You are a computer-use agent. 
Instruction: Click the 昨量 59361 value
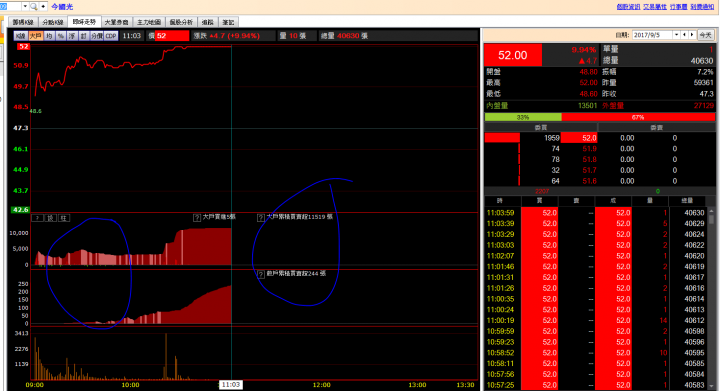pyautogui.click(x=704, y=83)
